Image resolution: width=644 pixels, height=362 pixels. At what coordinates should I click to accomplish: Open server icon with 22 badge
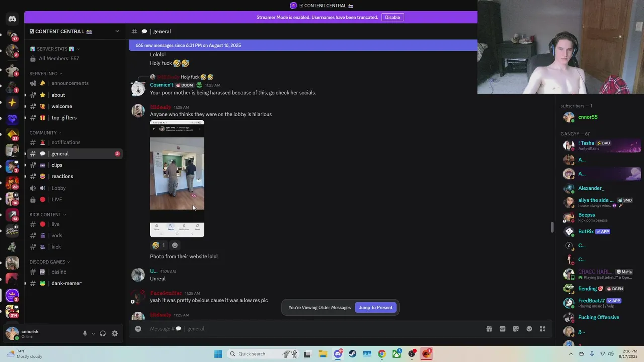[x=12, y=183]
